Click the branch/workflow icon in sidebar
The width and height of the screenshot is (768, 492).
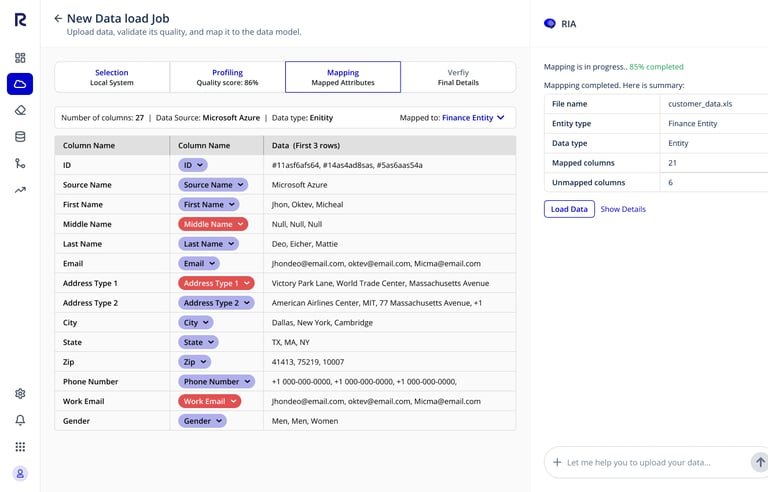coord(20,163)
